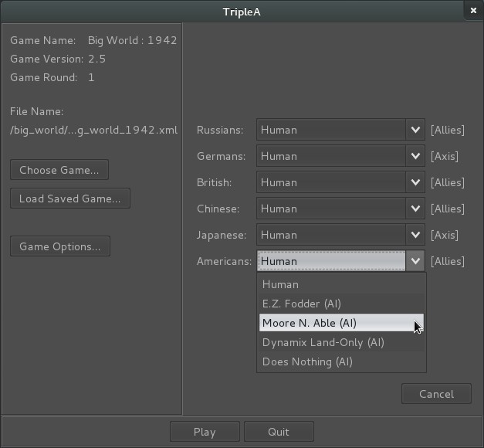Screen dimensions: 484x448
Task: Click the [Allies] tag beside Russians
Action: tap(448, 130)
